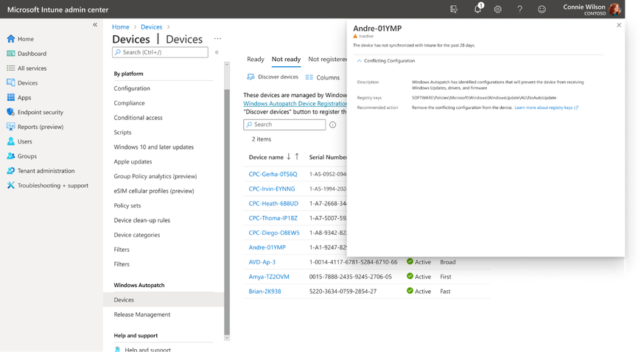Select Device clean-up rules
This screenshot has width=644, height=352.
click(x=141, y=220)
